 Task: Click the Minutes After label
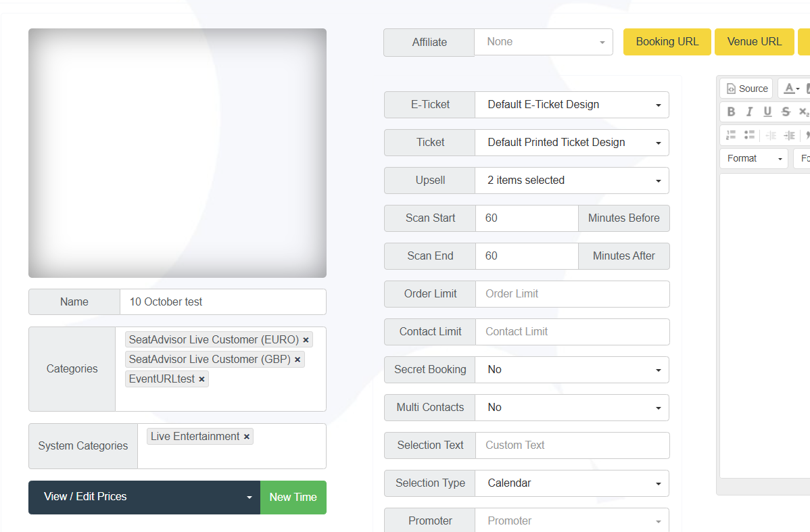pos(623,256)
